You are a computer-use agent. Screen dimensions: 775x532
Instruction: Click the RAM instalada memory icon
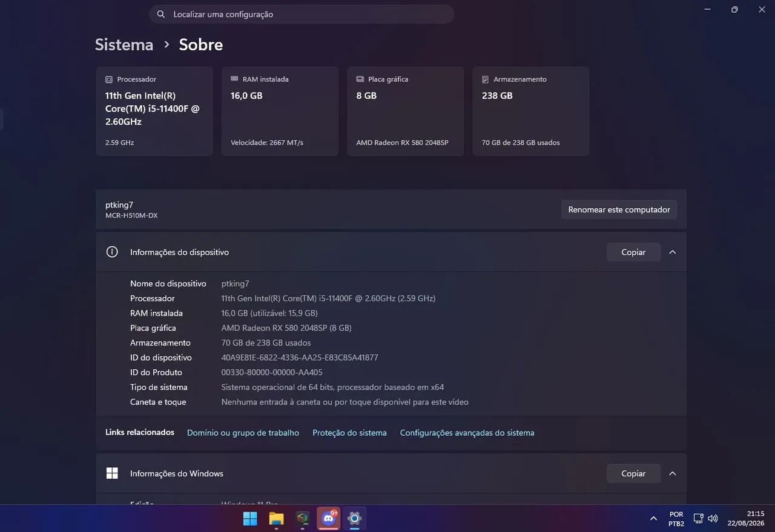[x=234, y=79]
